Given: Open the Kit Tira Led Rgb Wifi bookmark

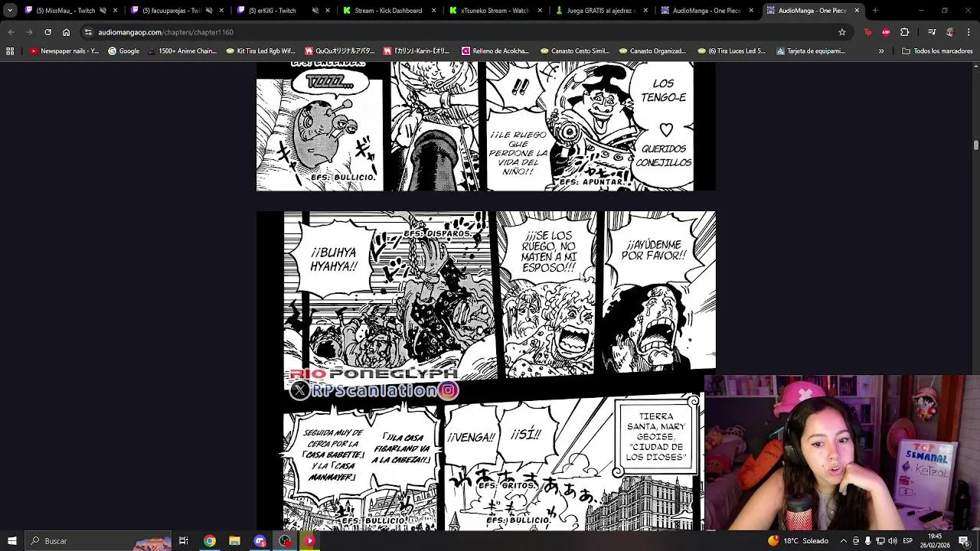Looking at the screenshot, I should tap(261, 51).
